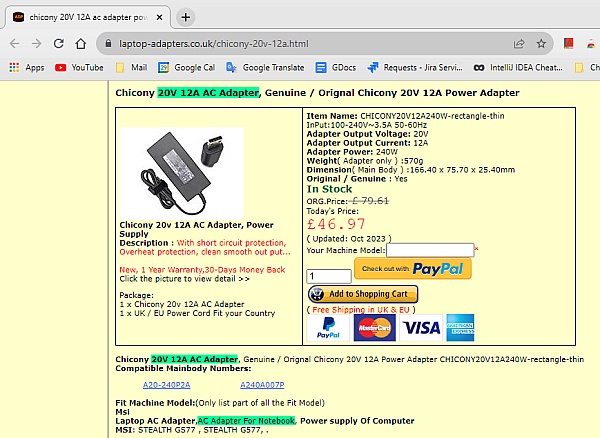The height and width of the screenshot is (438, 600).
Task: Click Check out with PayPal button
Action: pos(413,269)
